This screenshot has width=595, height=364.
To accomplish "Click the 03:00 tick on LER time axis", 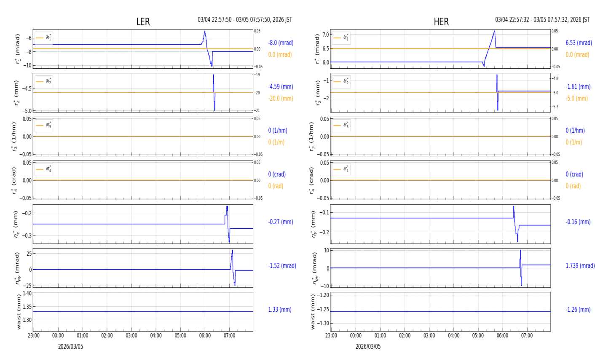I will point(131,336).
